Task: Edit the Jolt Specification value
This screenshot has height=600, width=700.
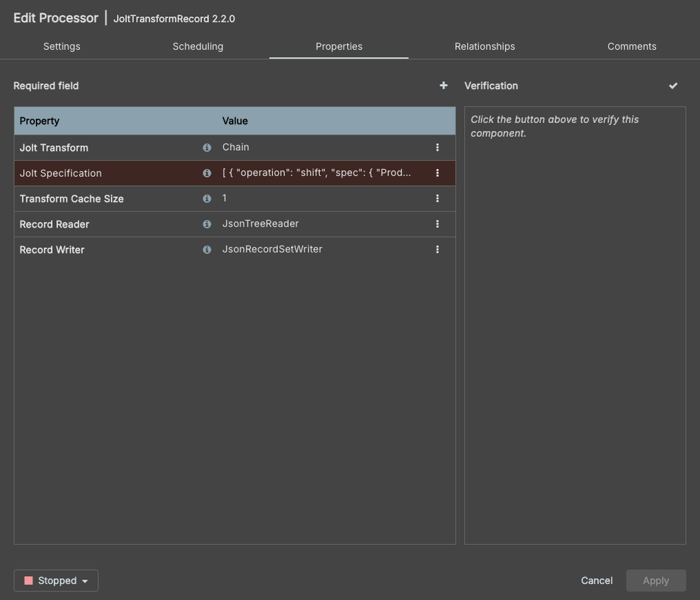Action: pyautogui.click(x=316, y=173)
